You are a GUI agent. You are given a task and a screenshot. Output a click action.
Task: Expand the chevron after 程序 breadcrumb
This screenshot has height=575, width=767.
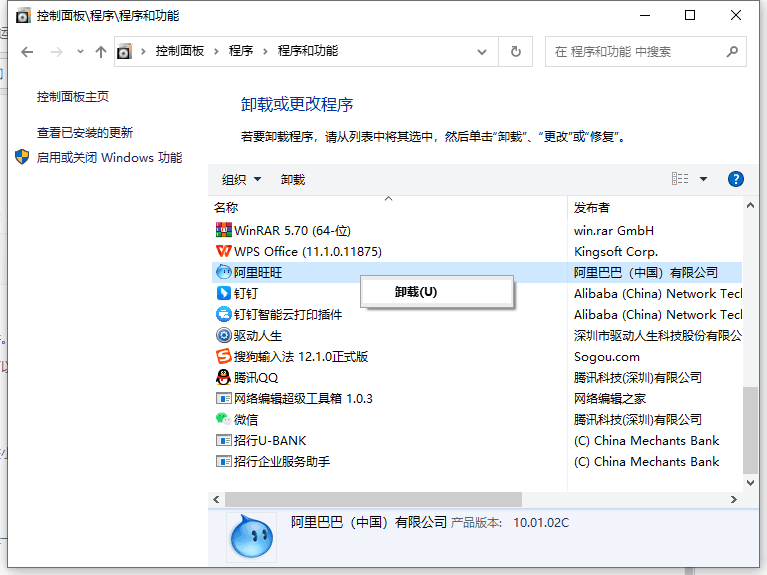(265, 51)
